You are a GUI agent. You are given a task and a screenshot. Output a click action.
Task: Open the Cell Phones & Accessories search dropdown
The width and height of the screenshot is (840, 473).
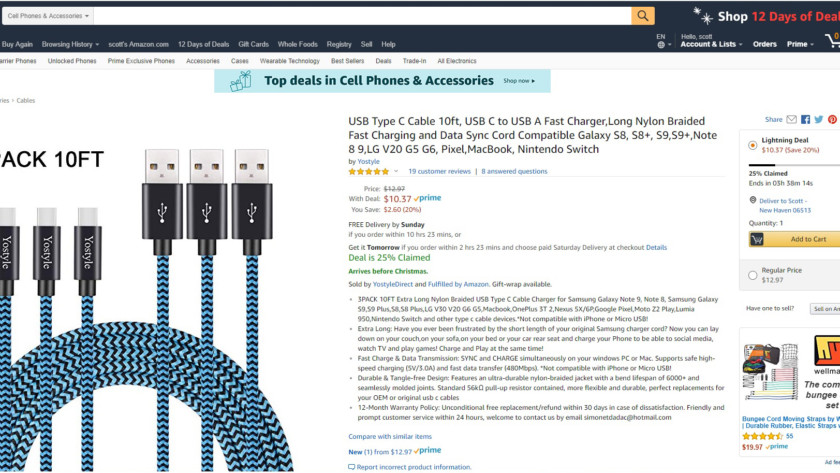pyautogui.click(x=49, y=16)
